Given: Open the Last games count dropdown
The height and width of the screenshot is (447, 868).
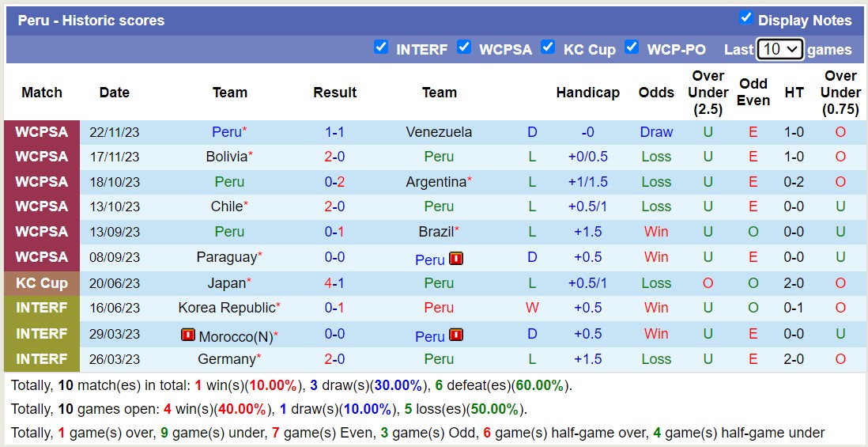Looking at the screenshot, I should [779, 49].
